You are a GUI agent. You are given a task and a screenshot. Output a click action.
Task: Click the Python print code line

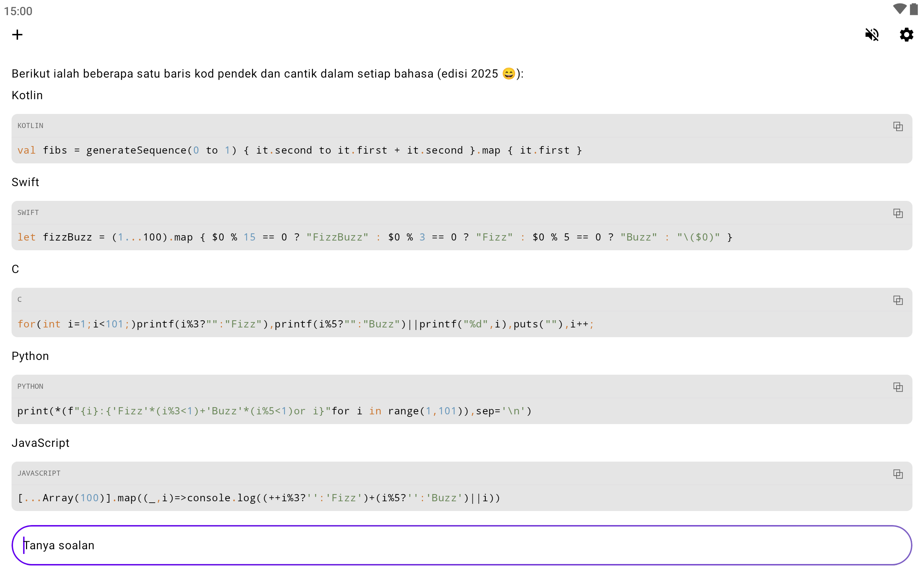[x=274, y=411]
